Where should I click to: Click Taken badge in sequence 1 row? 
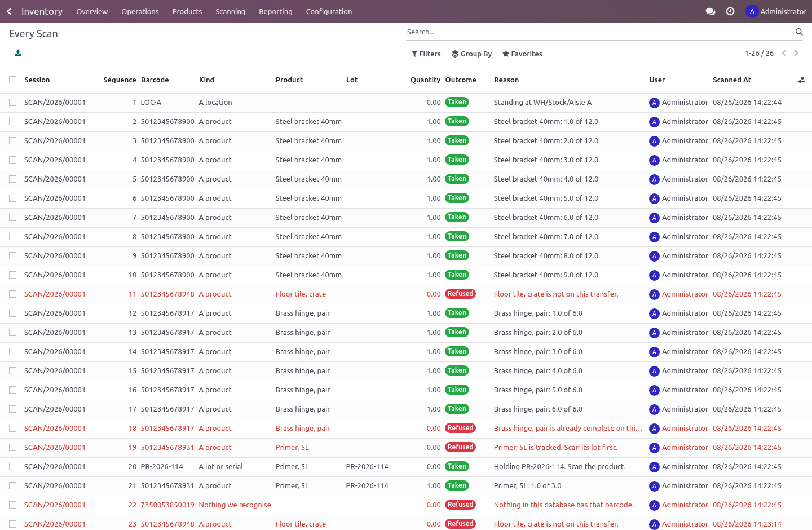[x=457, y=102]
